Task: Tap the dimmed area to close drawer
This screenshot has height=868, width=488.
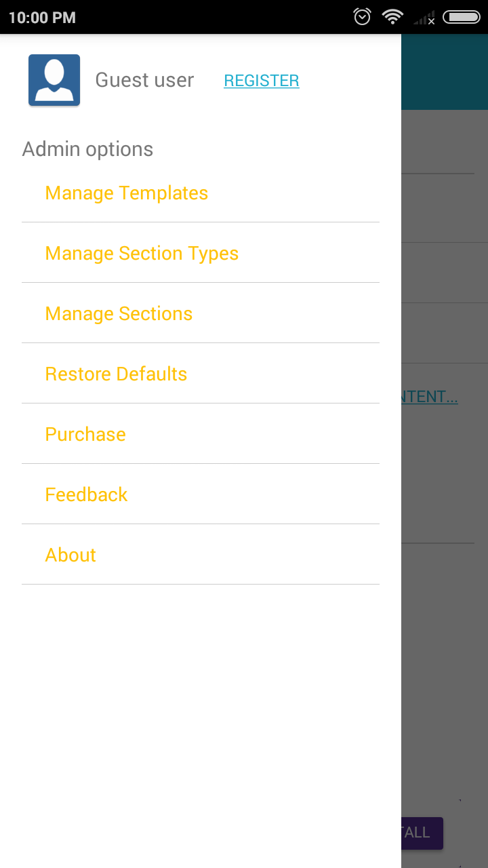Action: tap(444, 644)
